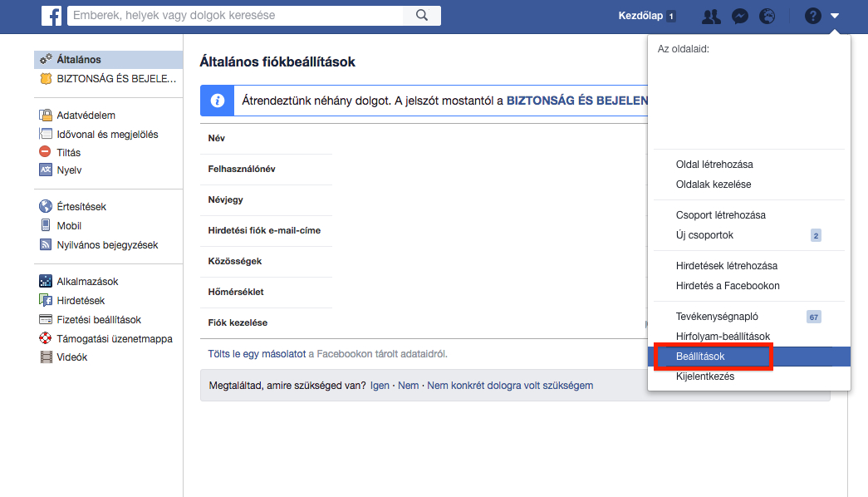This screenshot has width=868, height=497.
Task: Expand the Felhasználónév settings row
Action: pyautogui.click(x=242, y=170)
